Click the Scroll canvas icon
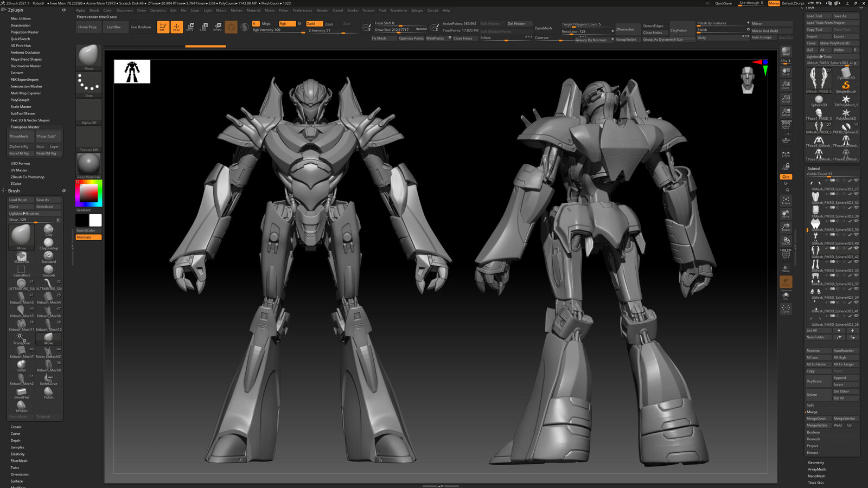Image resolution: width=868 pixels, height=488 pixels. point(786,72)
